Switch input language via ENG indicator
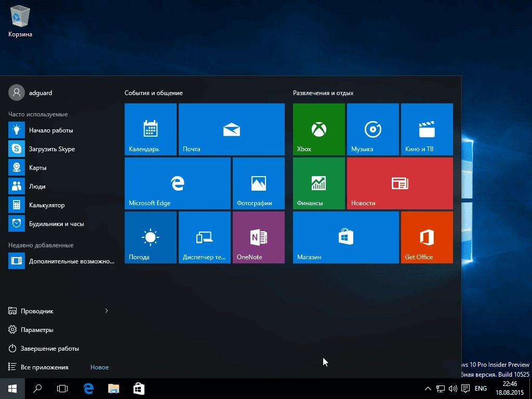532x399 pixels. tap(481, 389)
